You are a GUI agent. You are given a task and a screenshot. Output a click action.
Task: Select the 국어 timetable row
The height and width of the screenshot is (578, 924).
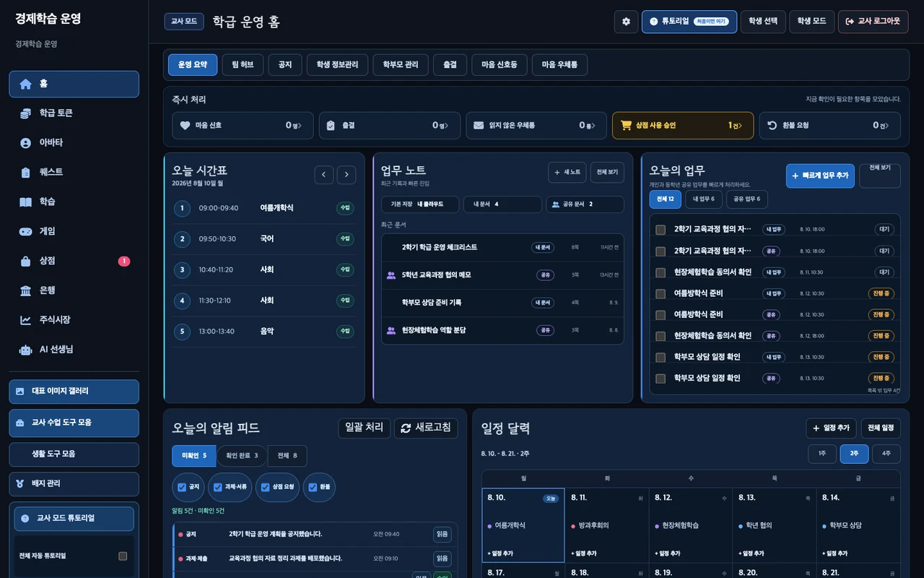coord(264,239)
